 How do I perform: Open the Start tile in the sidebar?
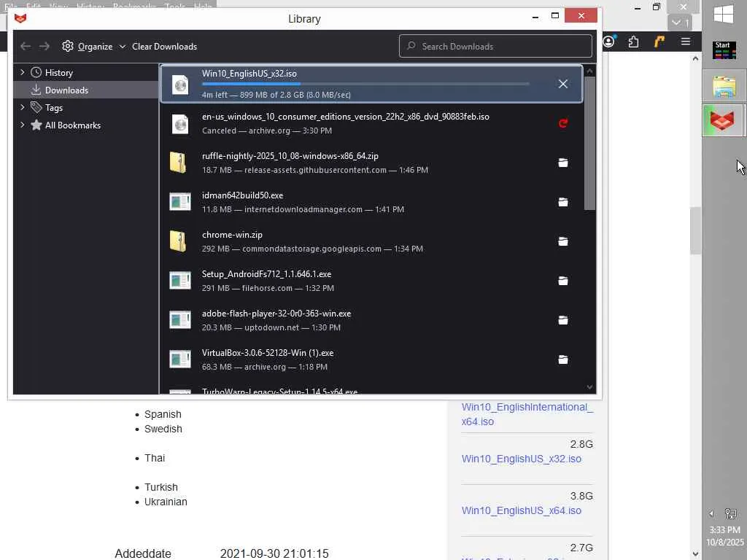click(x=724, y=50)
